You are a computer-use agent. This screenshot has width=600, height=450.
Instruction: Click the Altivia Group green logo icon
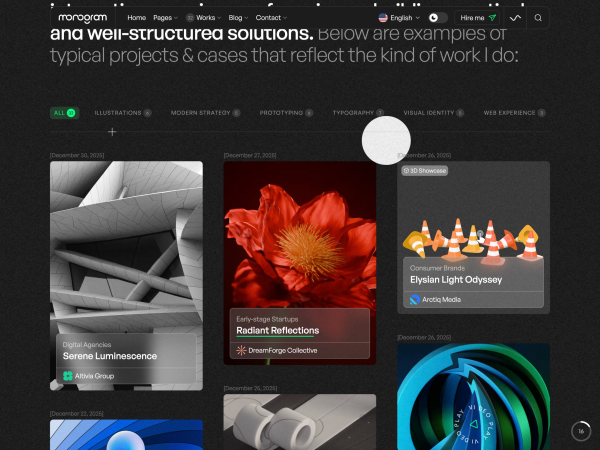[x=68, y=376]
